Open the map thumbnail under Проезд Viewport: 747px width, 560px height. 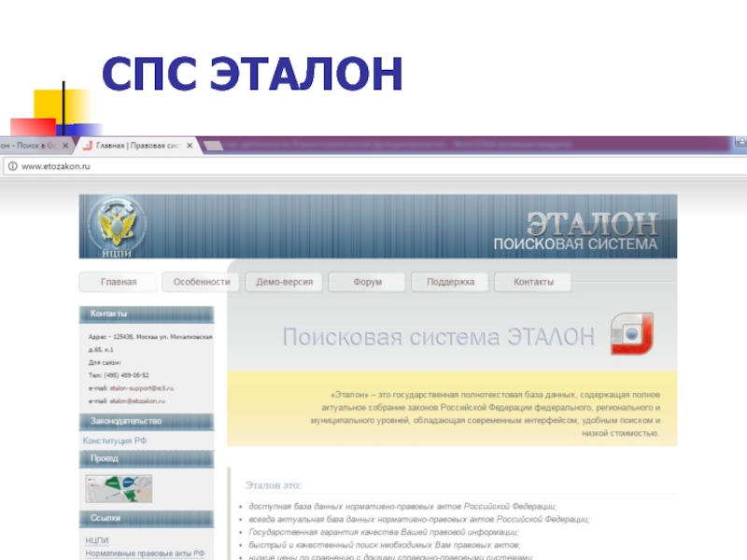(119, 488)
